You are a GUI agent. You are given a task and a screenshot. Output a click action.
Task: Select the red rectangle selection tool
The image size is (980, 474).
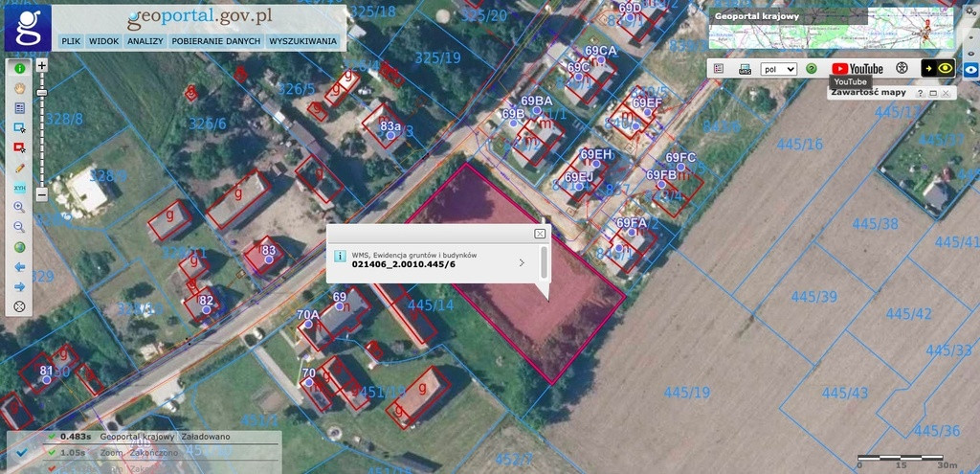pos(19,147)
